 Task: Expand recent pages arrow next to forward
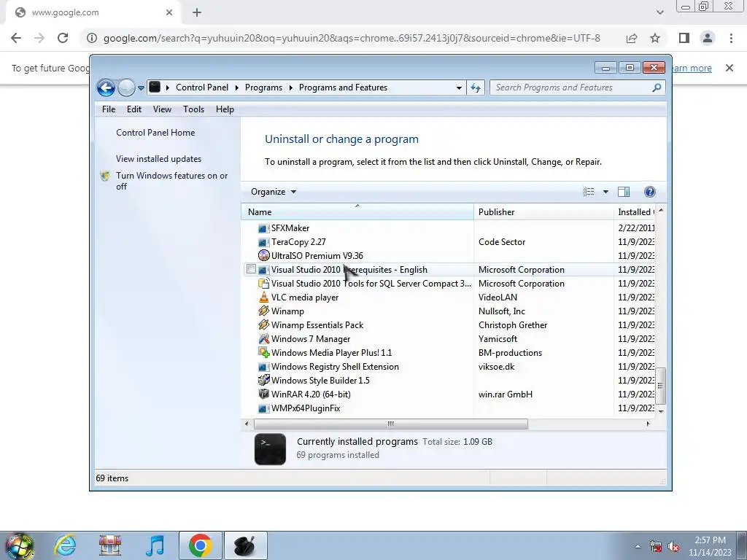[x=141, y=88]
